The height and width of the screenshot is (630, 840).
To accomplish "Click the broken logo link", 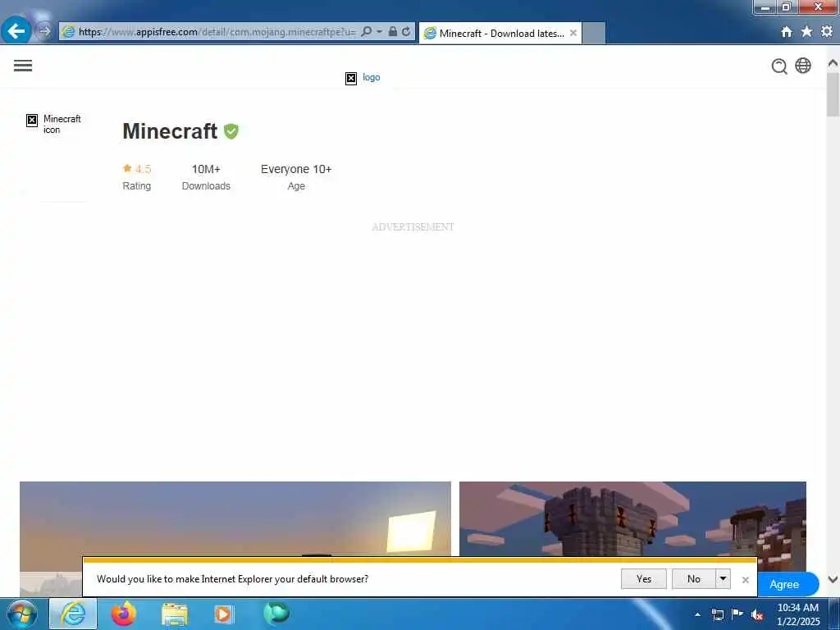I will coord(363,78).
